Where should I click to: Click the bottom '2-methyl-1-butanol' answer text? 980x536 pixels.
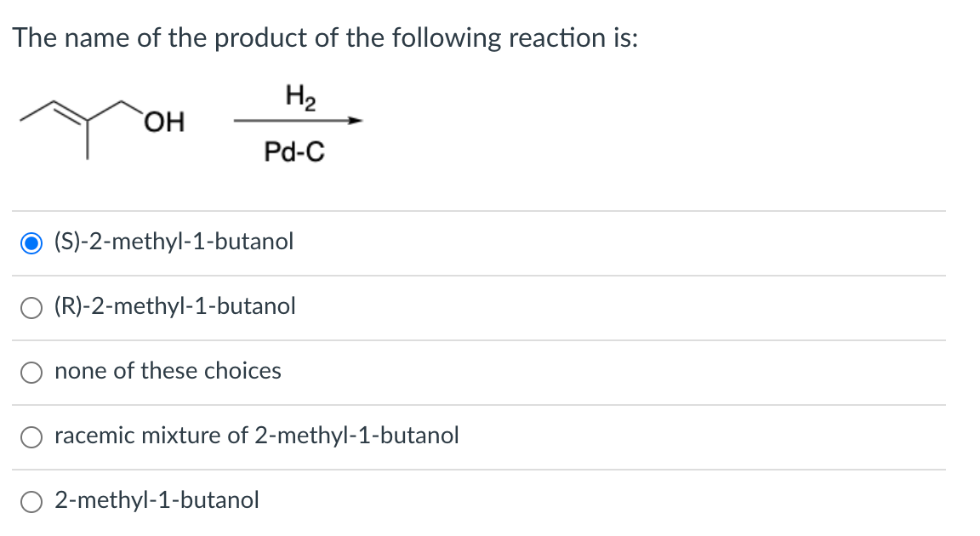(x=157, y=499)
